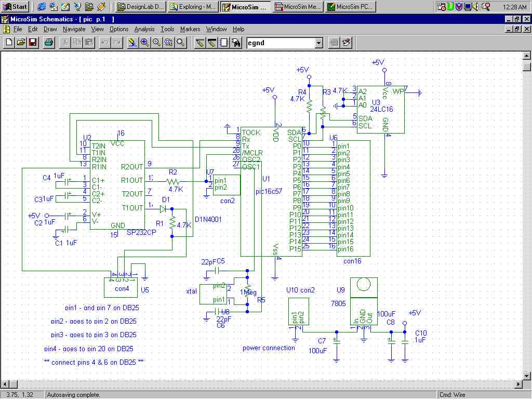Switch to MicroSim Me... taskbar window
Viewport: 532px width, 399px height.
point(298,7)
